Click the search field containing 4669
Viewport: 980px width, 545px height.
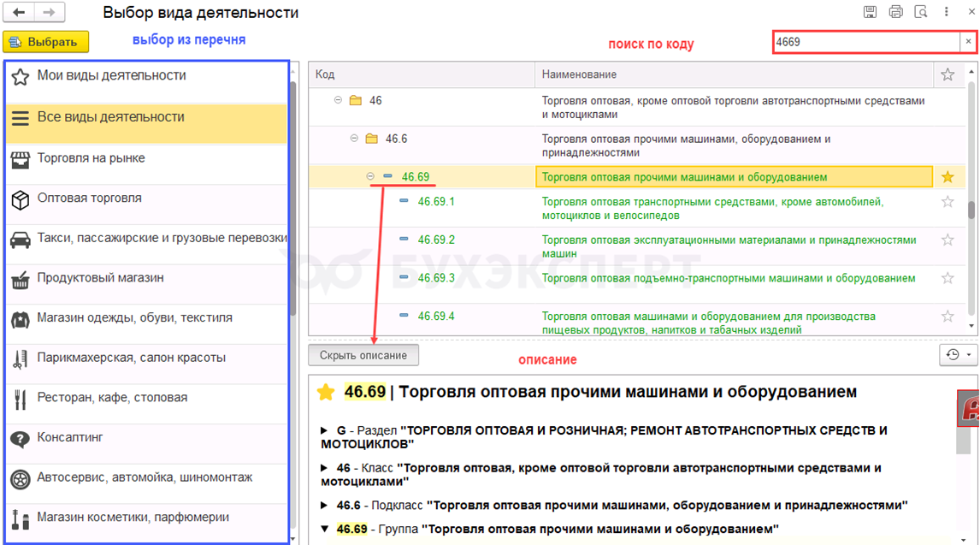click(864, 41)
